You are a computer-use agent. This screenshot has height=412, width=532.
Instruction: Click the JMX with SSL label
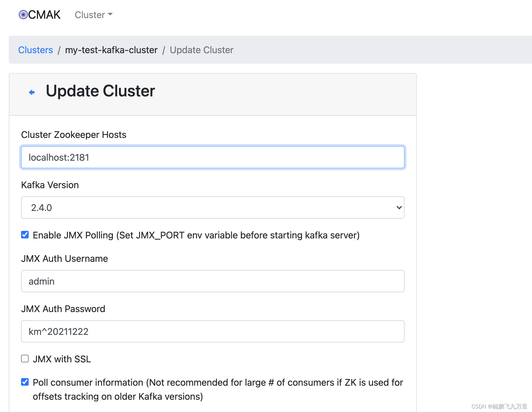tap(62, 359)
